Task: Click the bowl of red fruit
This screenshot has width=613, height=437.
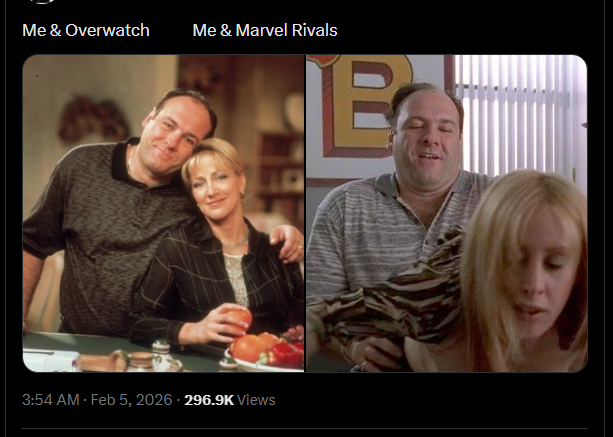Action: click(x=266, y=352)
